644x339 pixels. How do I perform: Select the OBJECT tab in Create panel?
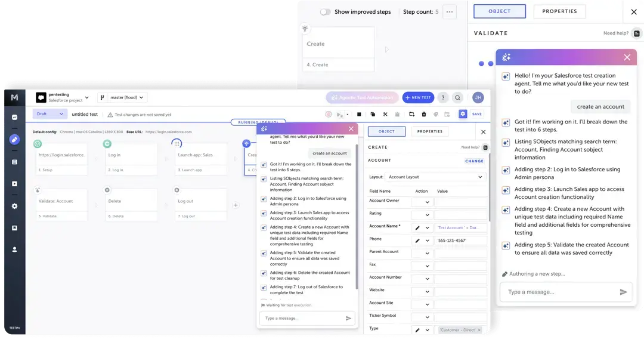[386, 131]
